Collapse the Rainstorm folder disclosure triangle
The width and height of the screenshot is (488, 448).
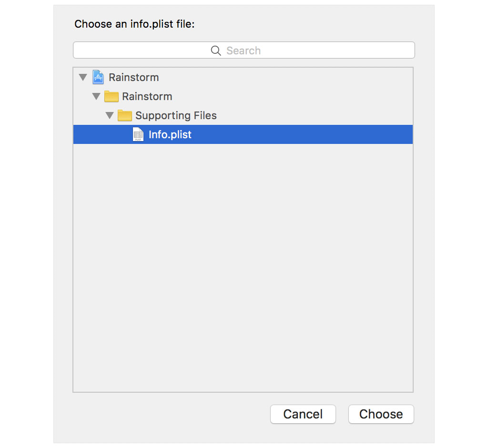coord(96,96)
